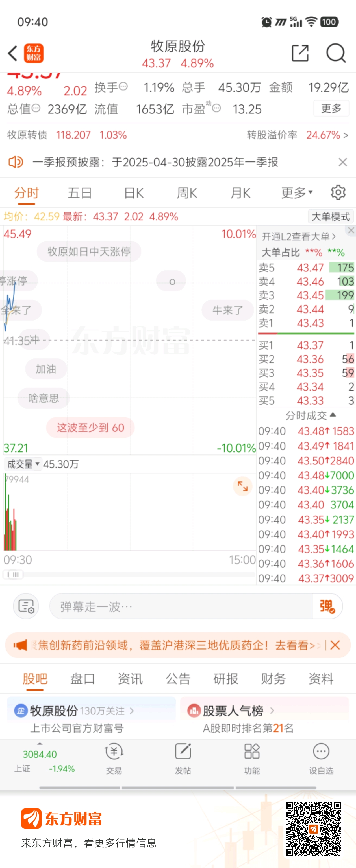356x868 pixels.
Task: Tap the info icon beside 市盈
Action: coord(216,108)
